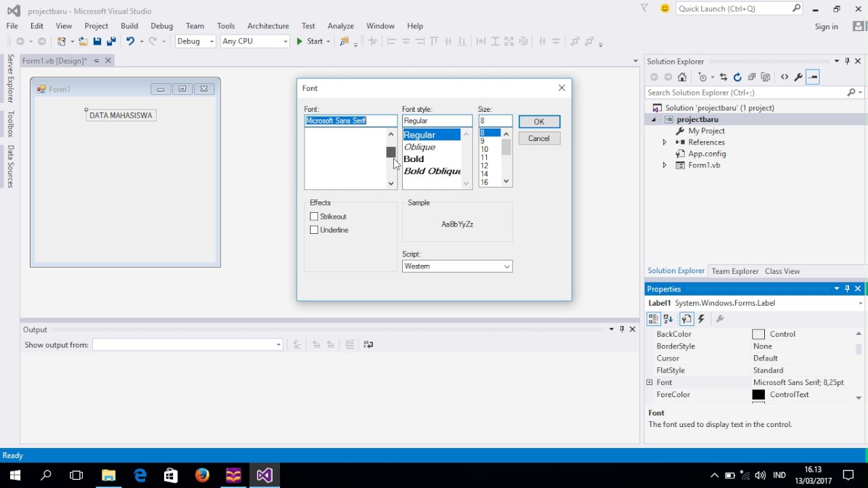
Task: Open the Server Explorer side tab
Action: pos(10,79)
